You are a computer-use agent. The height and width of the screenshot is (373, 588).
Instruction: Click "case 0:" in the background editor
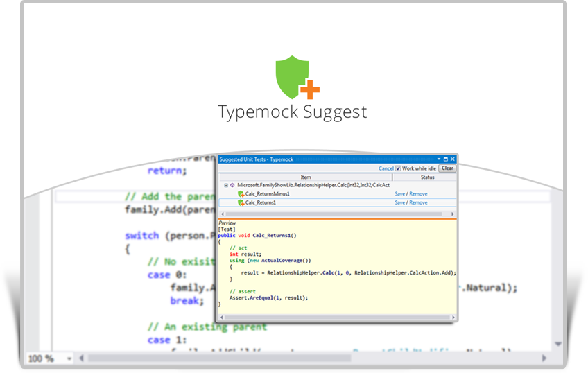pyautogui.click(x=167, y=275)
